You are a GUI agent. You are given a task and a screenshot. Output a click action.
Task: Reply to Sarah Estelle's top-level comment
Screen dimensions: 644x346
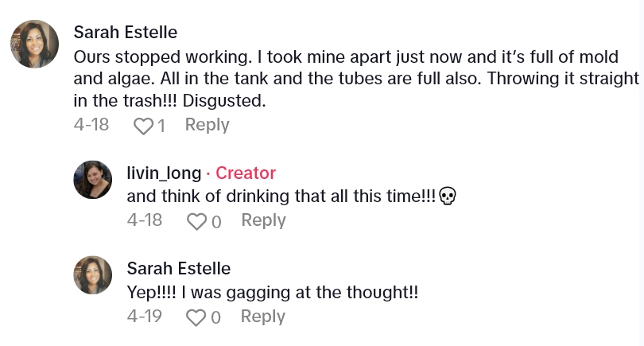(x=207, y=125)
